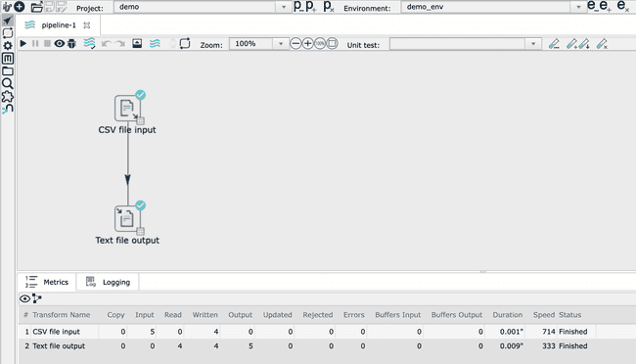Click the Save file icon
The width and height of the screenshot is (636, 364).
tap(49, 7)
